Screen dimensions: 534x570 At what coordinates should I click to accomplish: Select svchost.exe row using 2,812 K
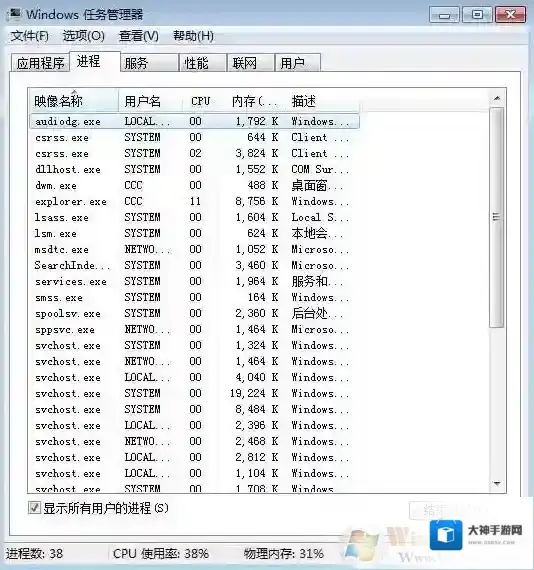(194, 457)
